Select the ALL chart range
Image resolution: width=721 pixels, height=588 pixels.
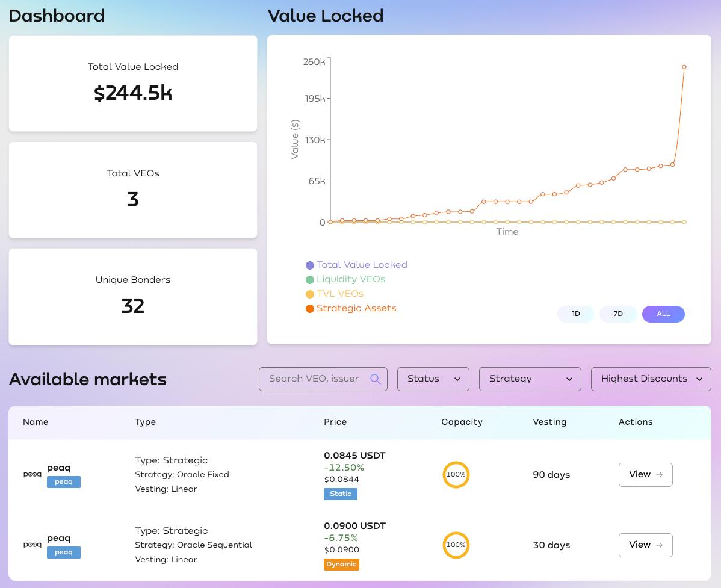(x=663, y=314)
